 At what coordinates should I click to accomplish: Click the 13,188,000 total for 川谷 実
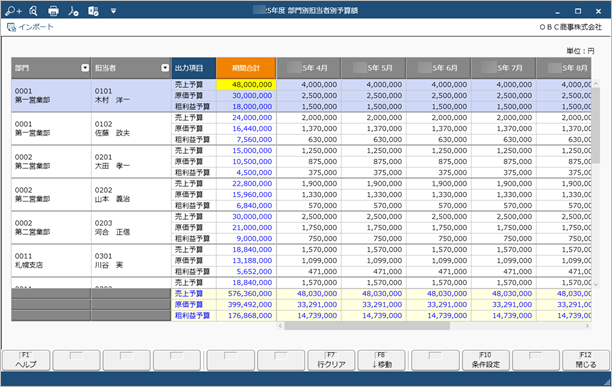[246, 261]
